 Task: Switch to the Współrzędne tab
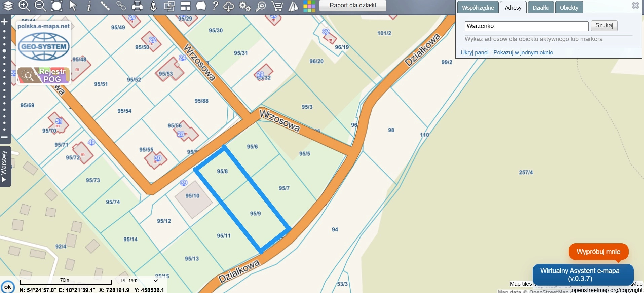coord(478,8)
